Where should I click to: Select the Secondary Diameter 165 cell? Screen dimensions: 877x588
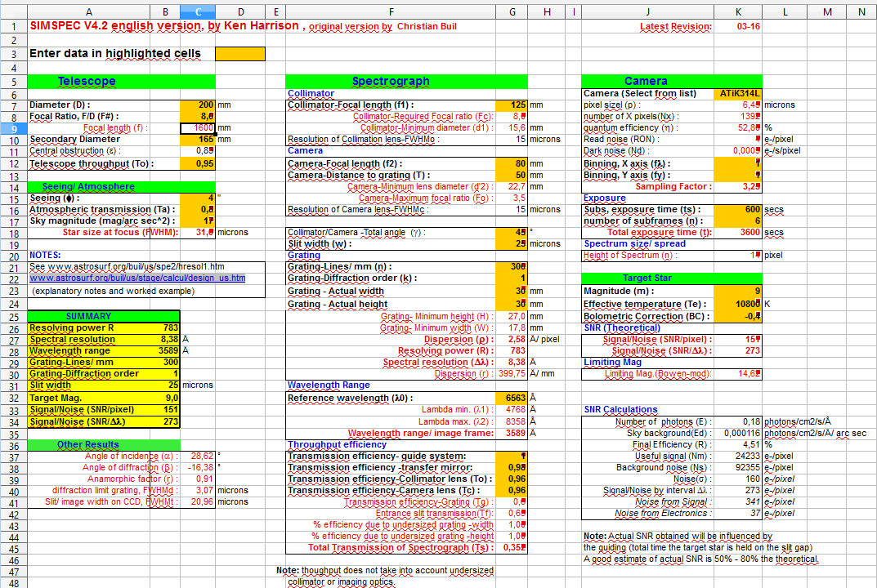tap(198, 140)
